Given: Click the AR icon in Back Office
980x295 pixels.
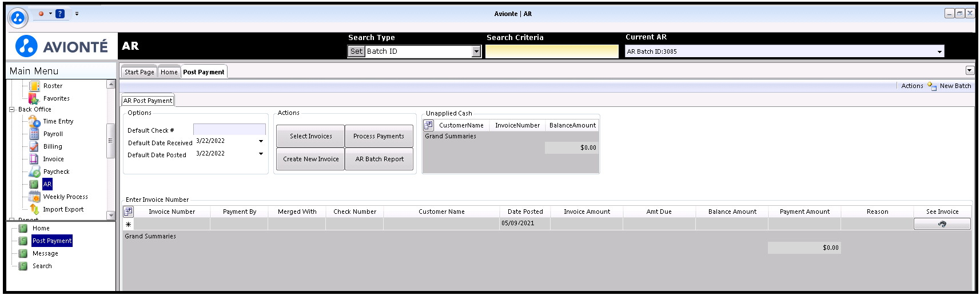Looking at the screenshot, I should pyautogui.click(x=34, y=184).
